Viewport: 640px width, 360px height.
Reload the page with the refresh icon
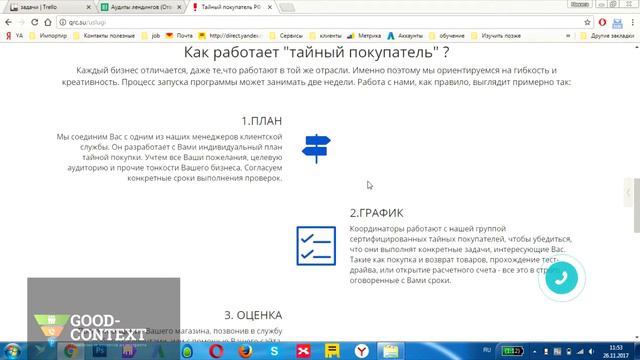pos(35,22)
